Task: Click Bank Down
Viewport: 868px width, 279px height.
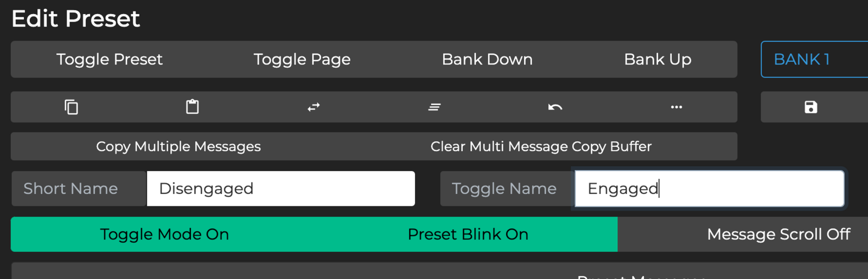Action: click(x=487, y=59)
